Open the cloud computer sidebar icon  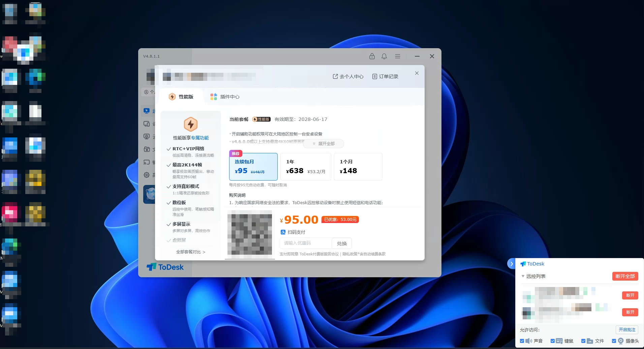click(x=147, y=136)
